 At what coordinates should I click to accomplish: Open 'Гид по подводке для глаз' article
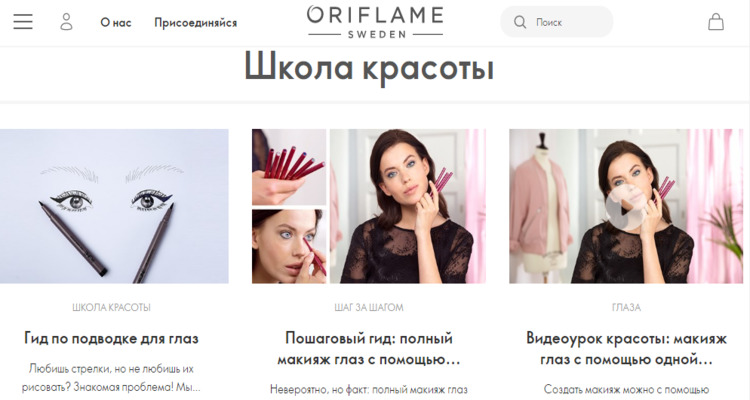pos(111,339)
